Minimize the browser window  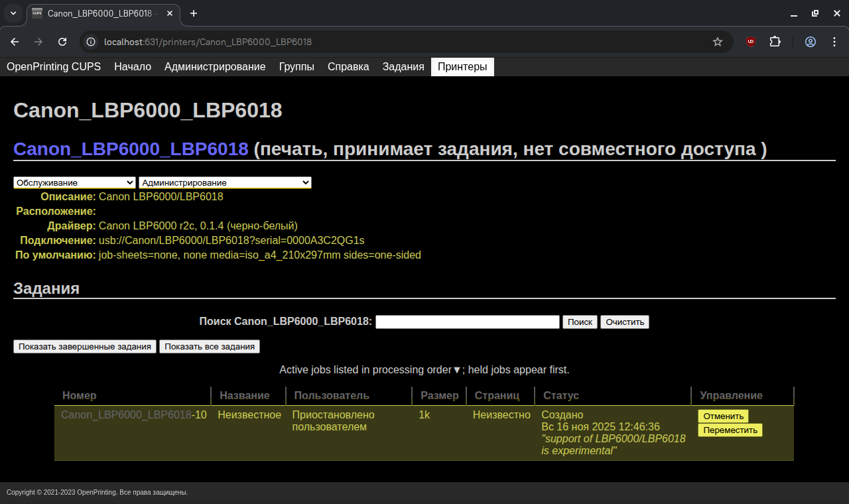[x=794, y=13]
